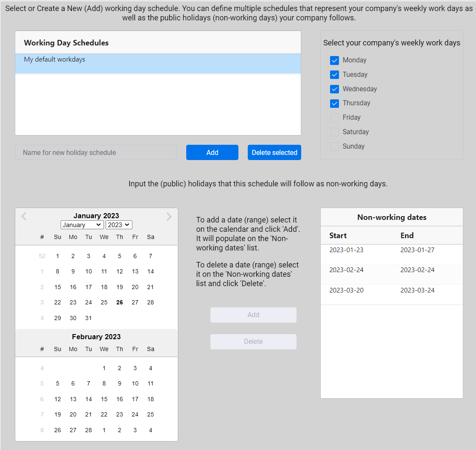This screenshot has width=476, height=450.
Task: Check the Saturday checkbox
Action: click(334, 132)
